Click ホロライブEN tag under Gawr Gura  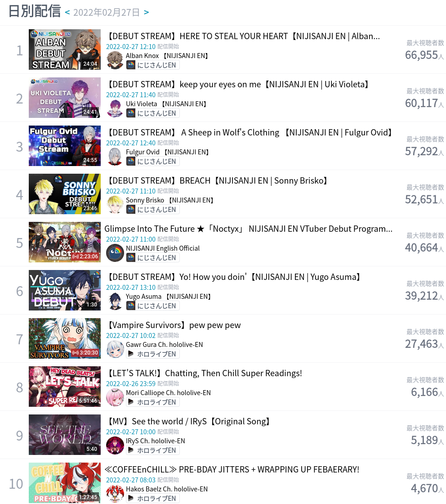152,354
